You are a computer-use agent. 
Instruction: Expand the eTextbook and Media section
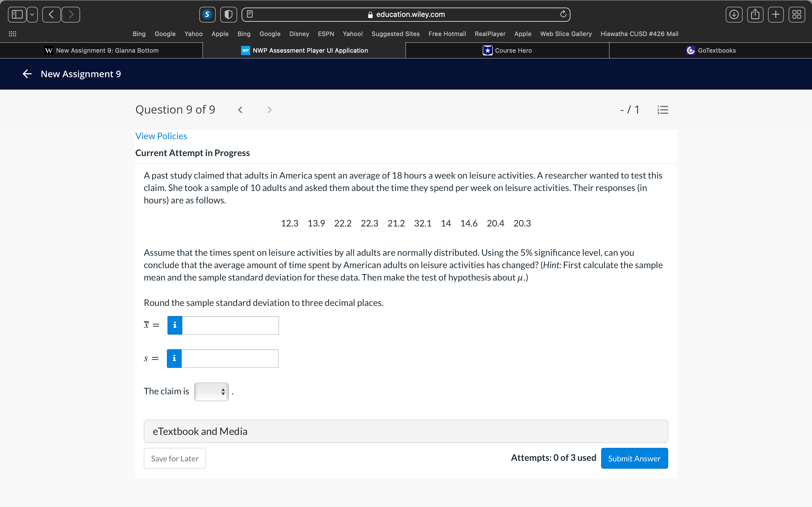[x=405, y=431]
